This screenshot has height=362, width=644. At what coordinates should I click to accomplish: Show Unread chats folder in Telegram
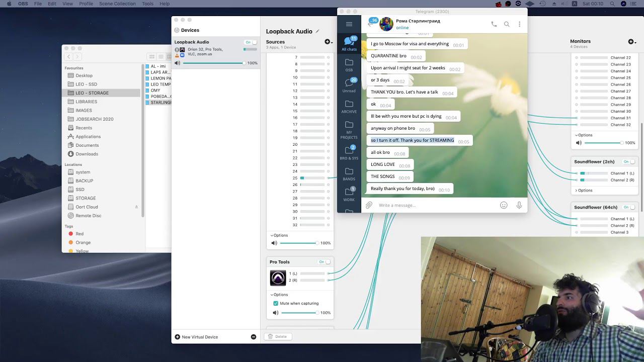point(349,85)
